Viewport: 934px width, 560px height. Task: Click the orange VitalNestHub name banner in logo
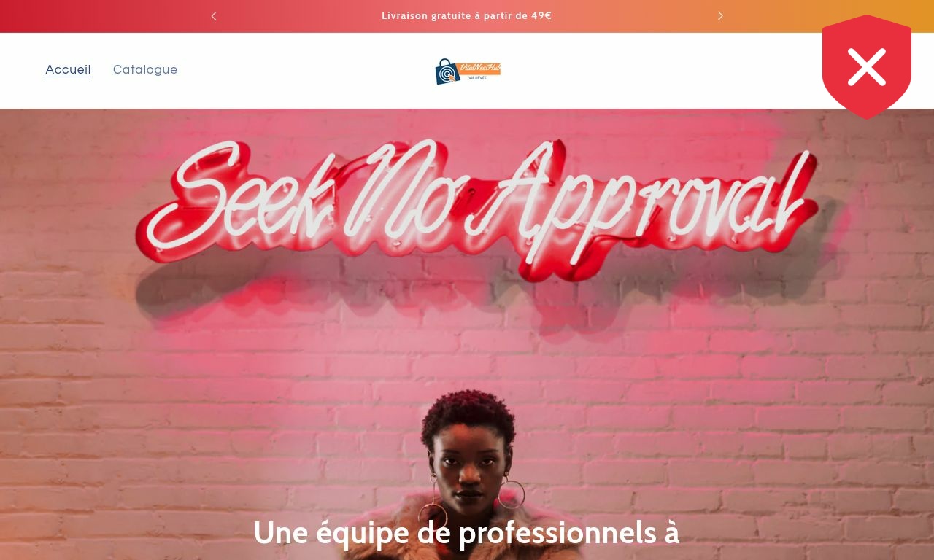tap(480, 68)
